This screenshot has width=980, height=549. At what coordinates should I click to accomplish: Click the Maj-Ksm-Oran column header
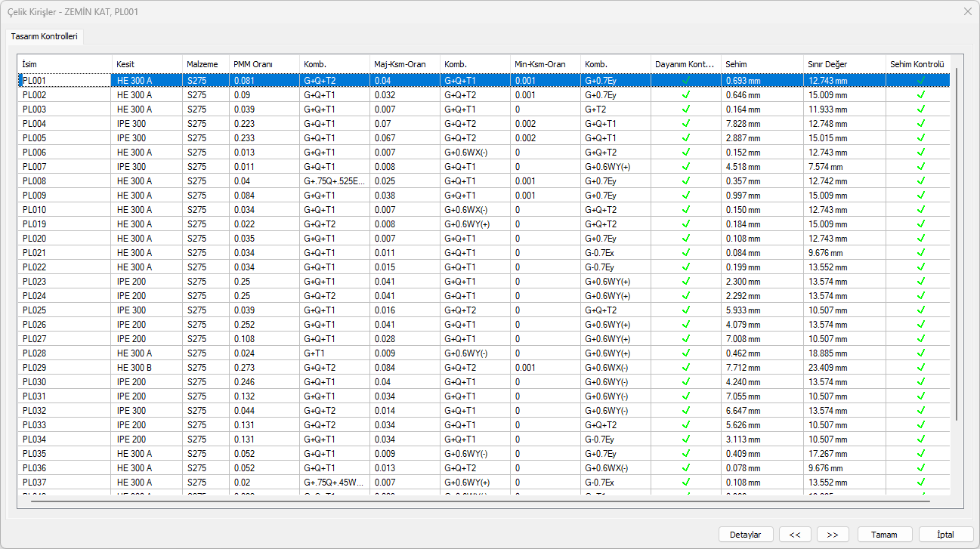pyautogui.click(x=405, y=64)
